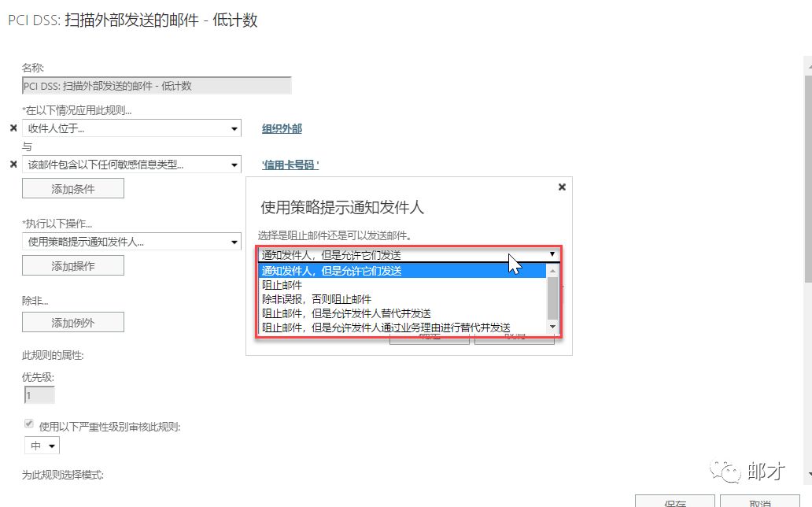The image size is (812, 507).
Task: Select '阻止邮件' from the list
Action: coord(282,285)
